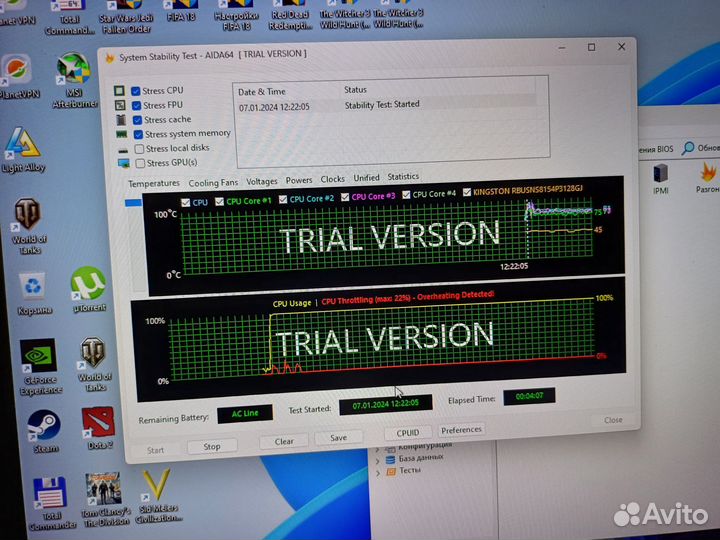The image size is (720, 540).
Task: Open the Preferences dialog
Action: [461, 430]
